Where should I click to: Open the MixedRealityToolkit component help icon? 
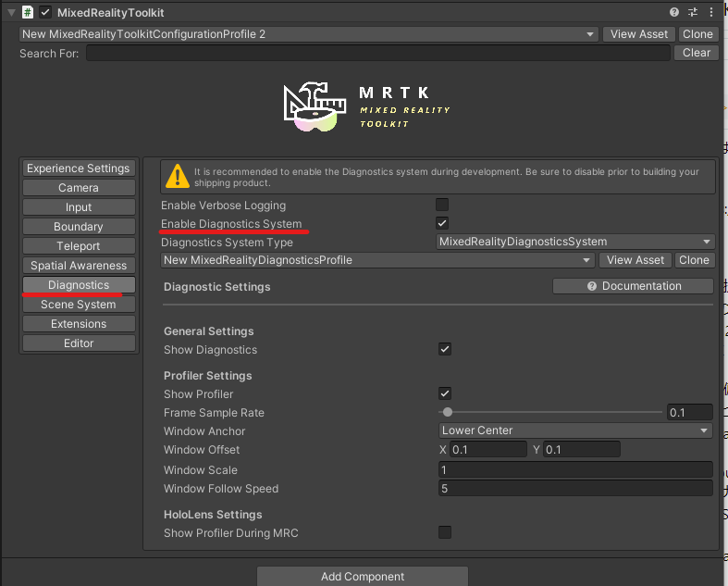click(674, 13)
